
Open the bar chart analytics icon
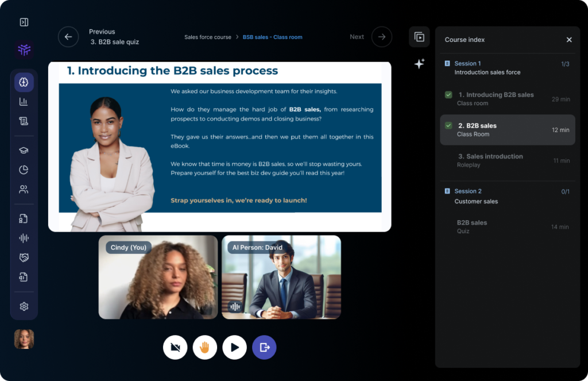(24, 101)
